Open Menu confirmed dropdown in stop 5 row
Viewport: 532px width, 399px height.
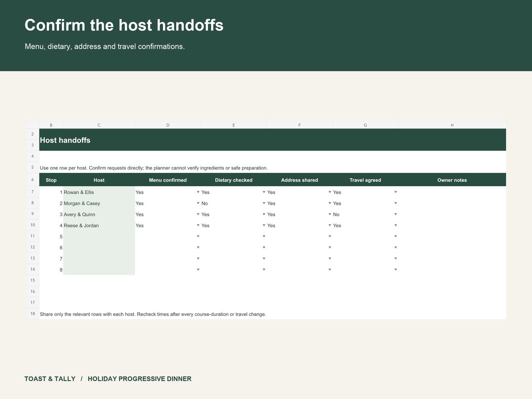(x=198, y=236)
